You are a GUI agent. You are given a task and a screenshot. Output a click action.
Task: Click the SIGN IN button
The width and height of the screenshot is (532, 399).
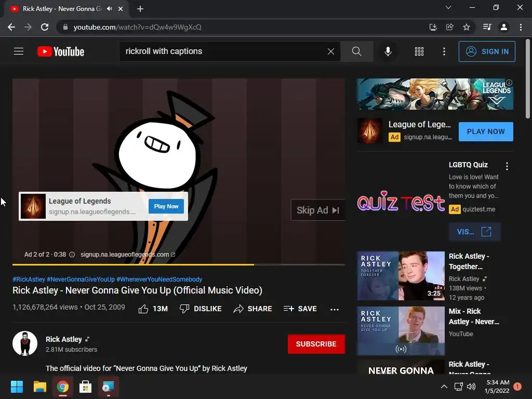click(487, 51)
